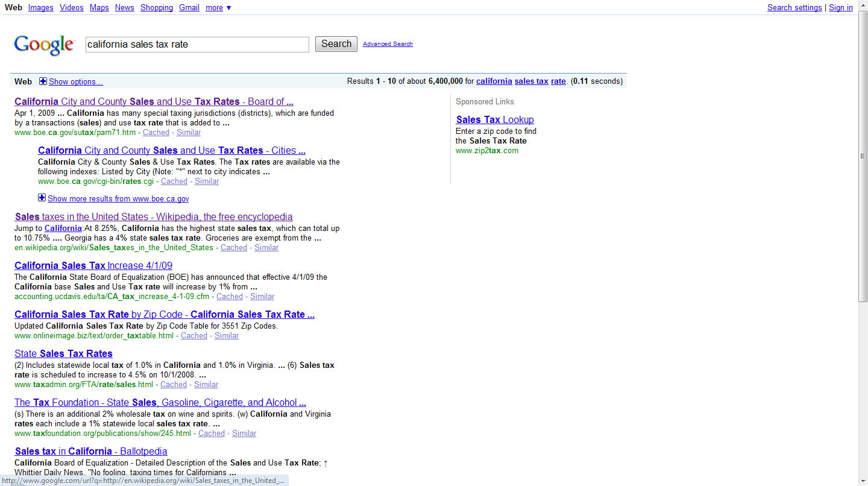Click 'rate' link in results stats bar
The width and height of the screenshot is (868, 486).
pos(558,81)
